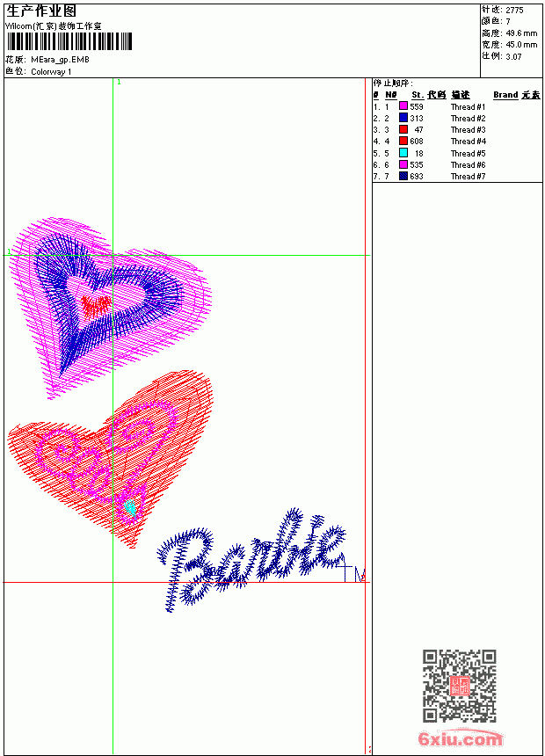Viewport: 545px width, 756px height.
Task: Click the Thread #4 description text
Action: pyautogui.click(x=468, y=142)
